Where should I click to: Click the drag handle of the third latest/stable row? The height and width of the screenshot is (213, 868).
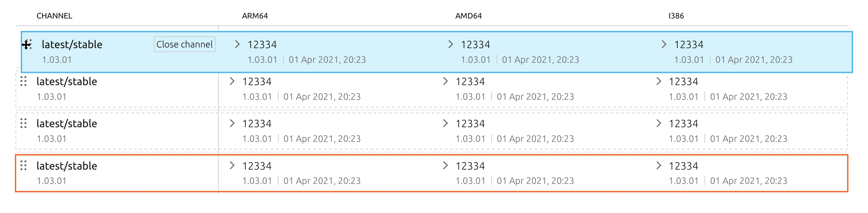(23, 123)
